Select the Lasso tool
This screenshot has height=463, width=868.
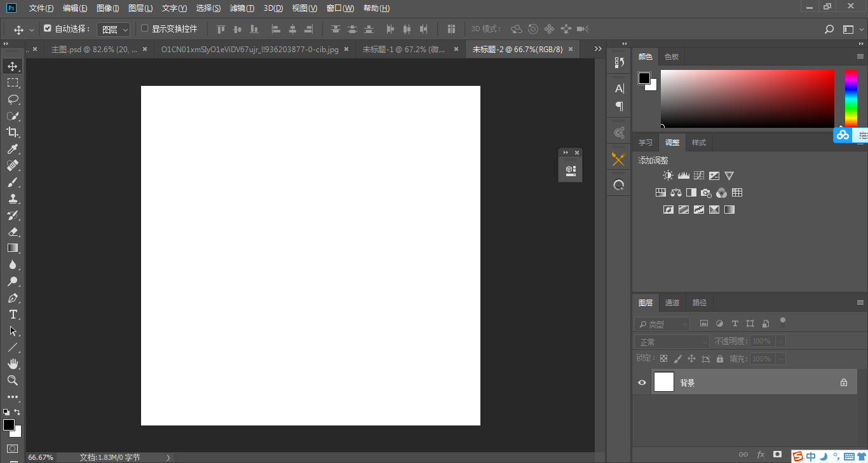coord(13,99)
